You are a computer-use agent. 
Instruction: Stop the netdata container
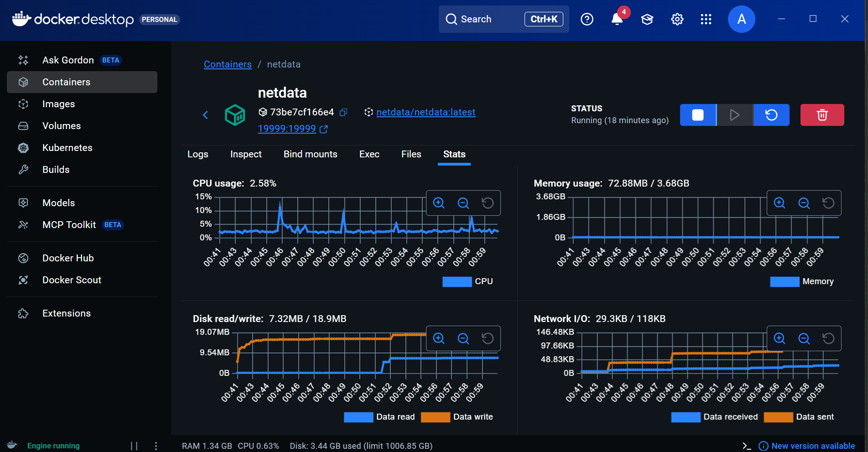[x=698, y=115]
